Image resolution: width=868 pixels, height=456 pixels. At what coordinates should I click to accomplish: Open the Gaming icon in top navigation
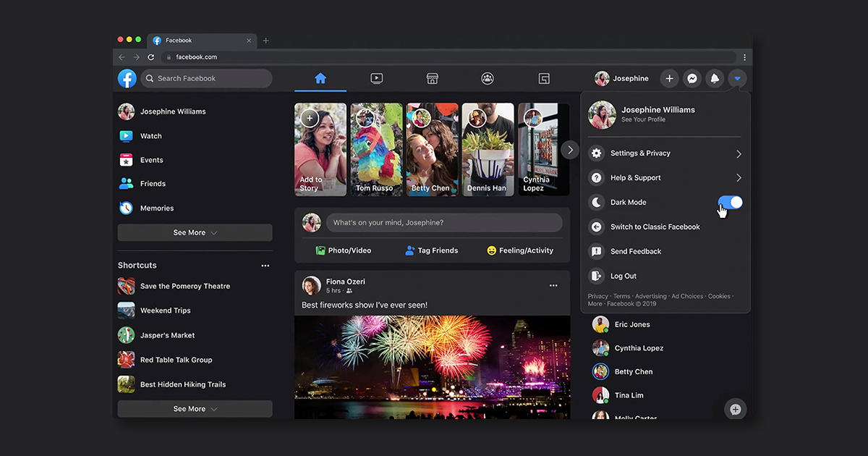point(544,78)
